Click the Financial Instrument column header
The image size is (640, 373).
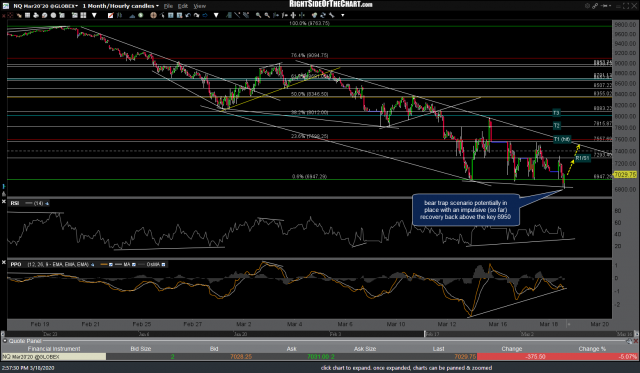coord(54,349)
